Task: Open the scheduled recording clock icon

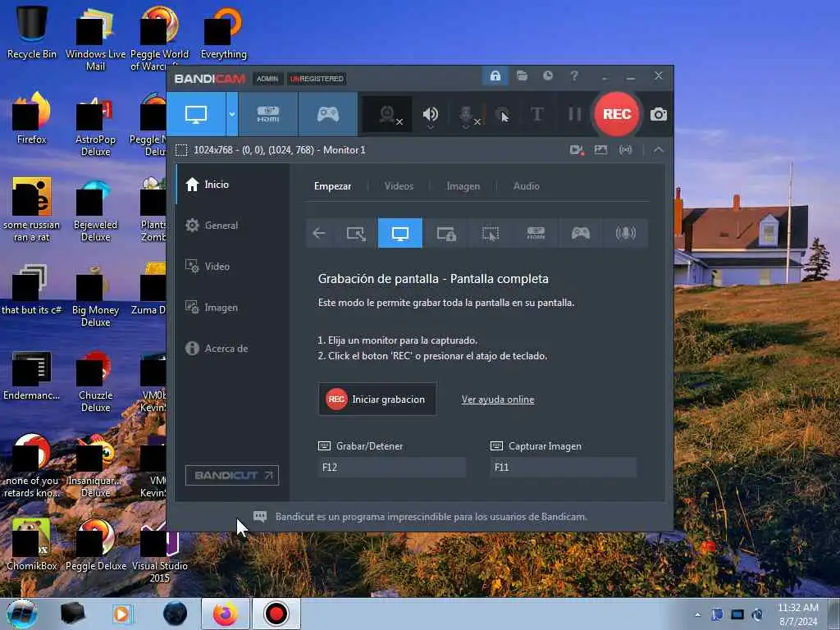Action: click(x=547, y=76)
